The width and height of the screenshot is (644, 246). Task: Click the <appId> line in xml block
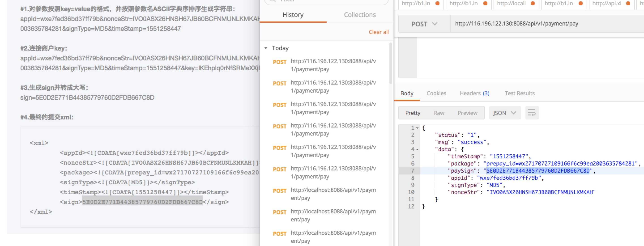(x=144, y=153)
